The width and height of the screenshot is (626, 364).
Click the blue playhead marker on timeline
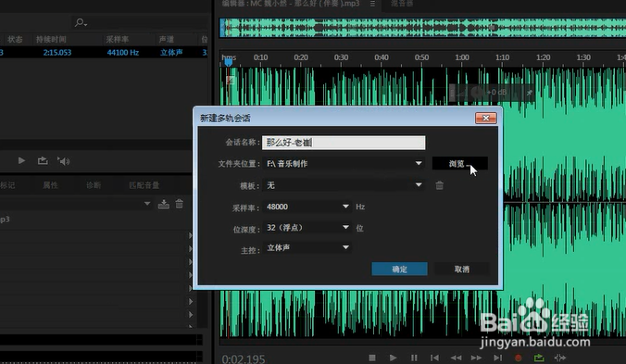click(x=229, y=62)
